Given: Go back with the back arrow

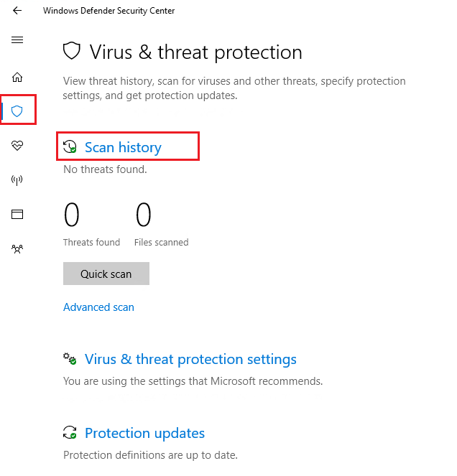Looking at the screenshot, I should (x=17, y=11).
